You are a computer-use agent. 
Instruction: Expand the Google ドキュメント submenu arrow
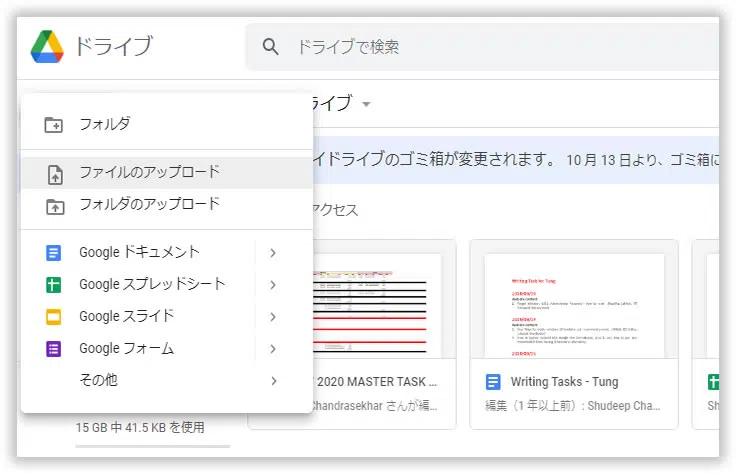click(273, 253)
